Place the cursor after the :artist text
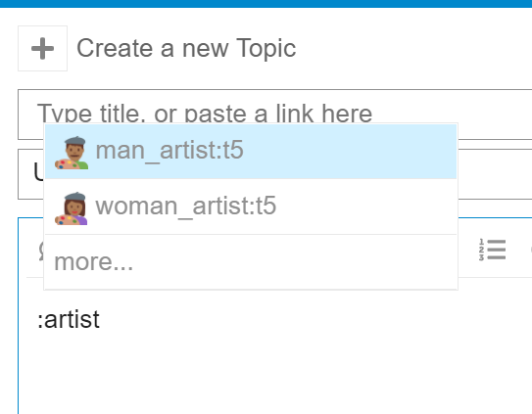The height and width of the screenshot is (414, 532). click(101, 319)
